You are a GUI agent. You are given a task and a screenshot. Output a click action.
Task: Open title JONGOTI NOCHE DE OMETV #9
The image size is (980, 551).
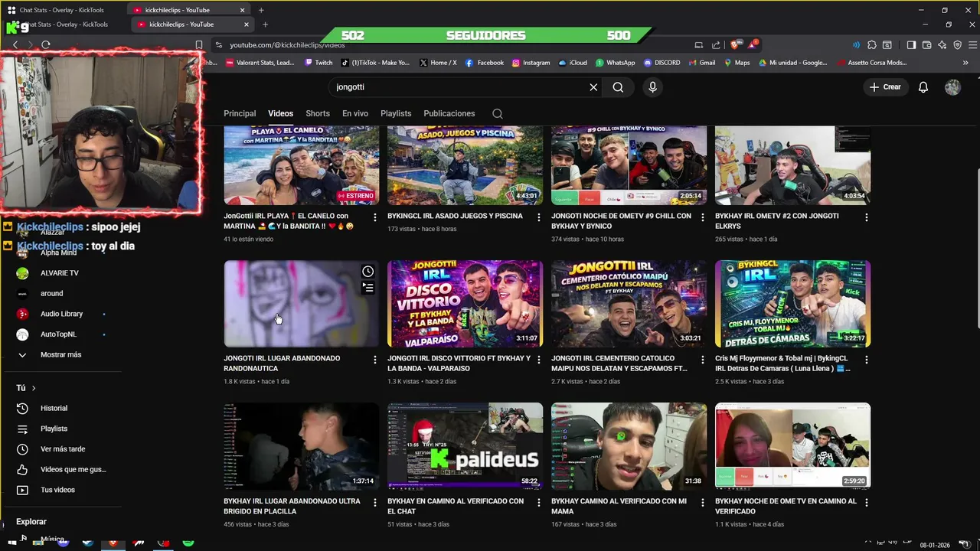point(621,220)
